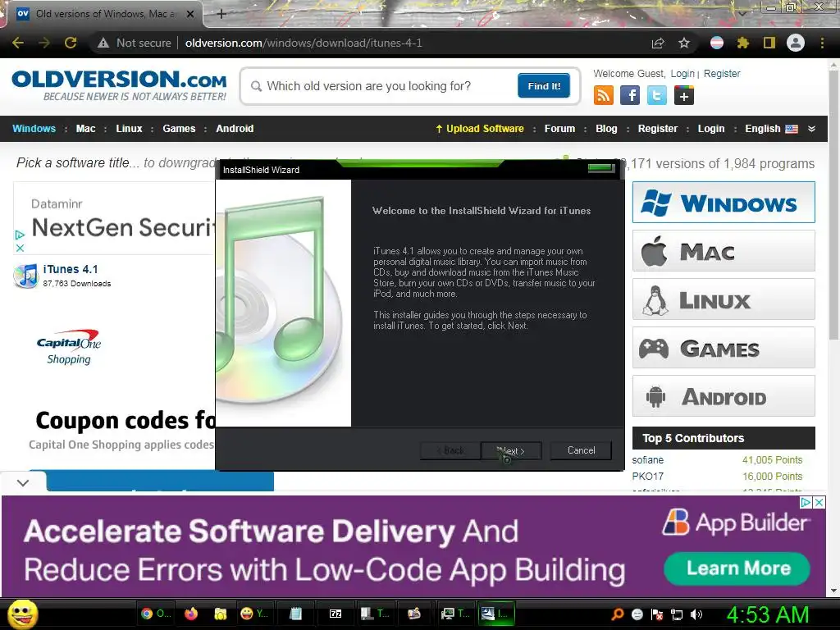Click the Google plus share icon
The image size is (840, 630).
pyautogui.click(x=684, y=95)
